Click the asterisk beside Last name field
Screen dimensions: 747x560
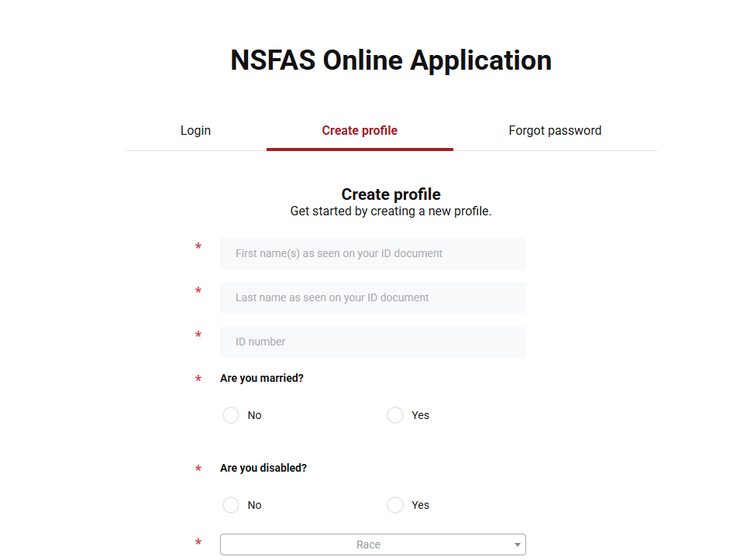click(x=198, y=290)
